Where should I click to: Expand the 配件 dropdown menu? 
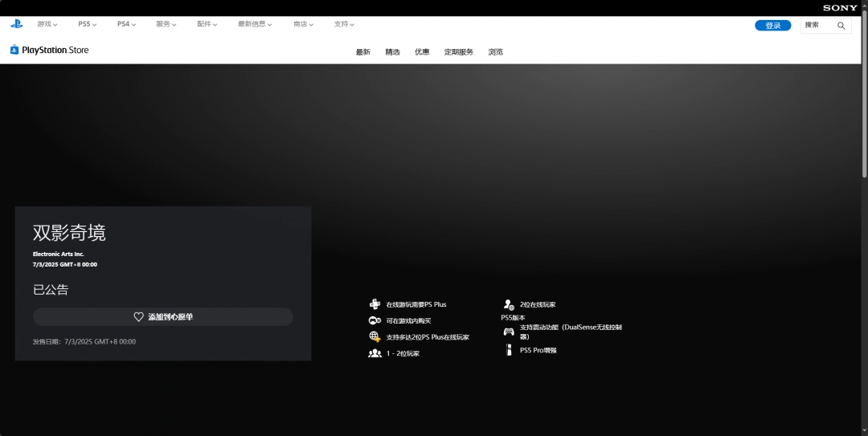tap(207, 24)
